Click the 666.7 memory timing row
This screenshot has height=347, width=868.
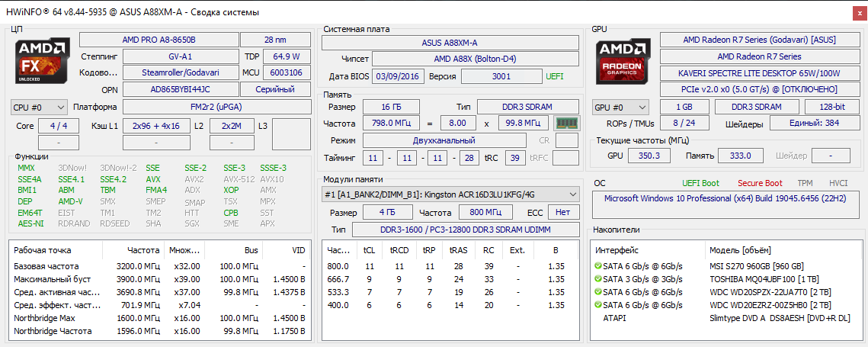[450, 279]
